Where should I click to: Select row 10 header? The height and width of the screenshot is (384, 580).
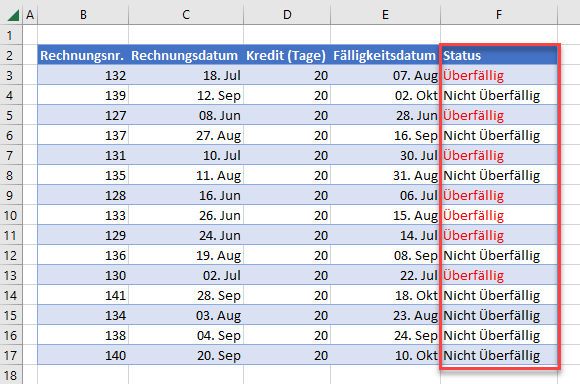coord(11,215)
